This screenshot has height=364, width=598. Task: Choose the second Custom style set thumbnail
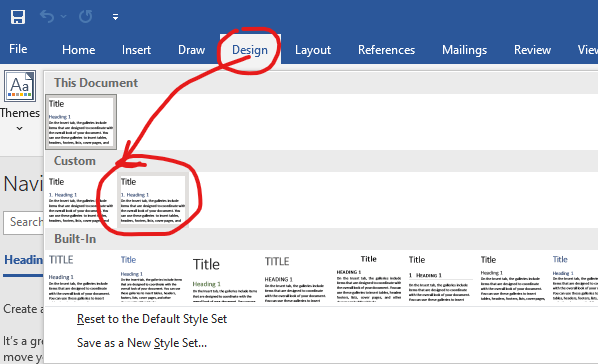coord(153,200)
